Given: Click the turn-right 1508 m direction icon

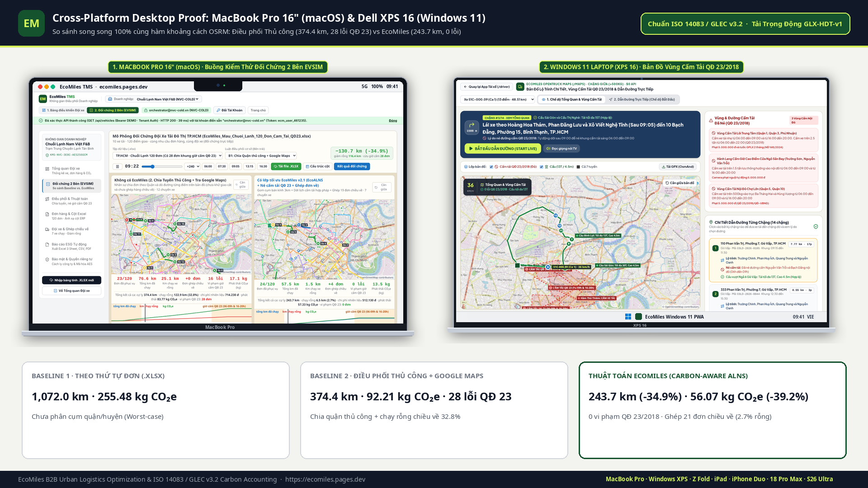Looking at the screenshot, I should pos(472,127).
